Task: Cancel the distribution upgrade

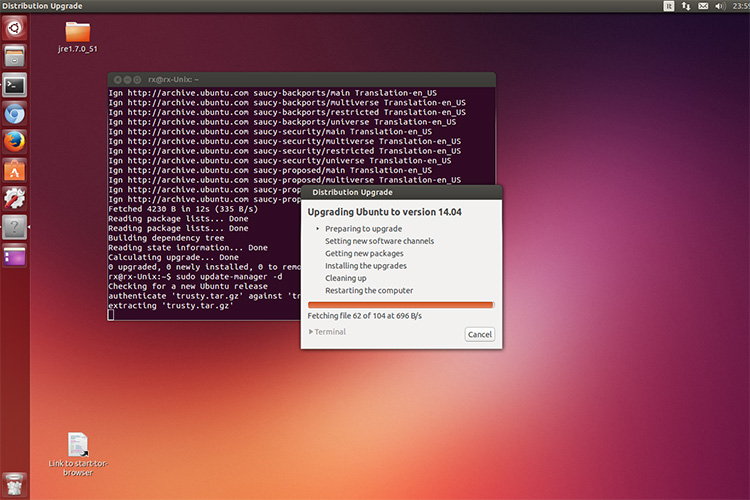Action: point(479,334)
